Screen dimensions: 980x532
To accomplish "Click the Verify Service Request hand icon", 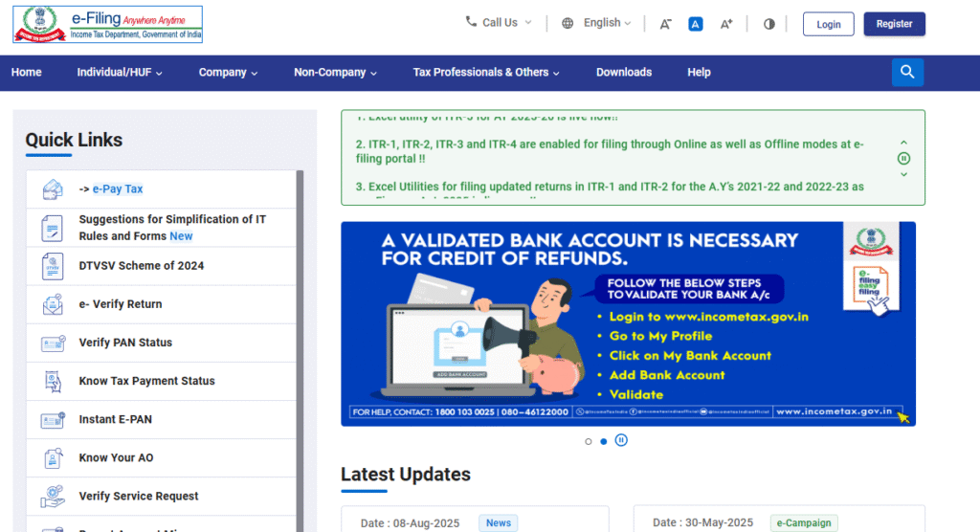I will pos(54,497).
